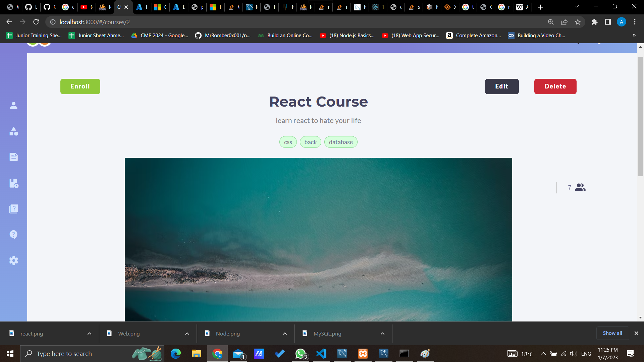Open MySQL.png download options chevron
The image size is (644, 362).
(382, 334)
